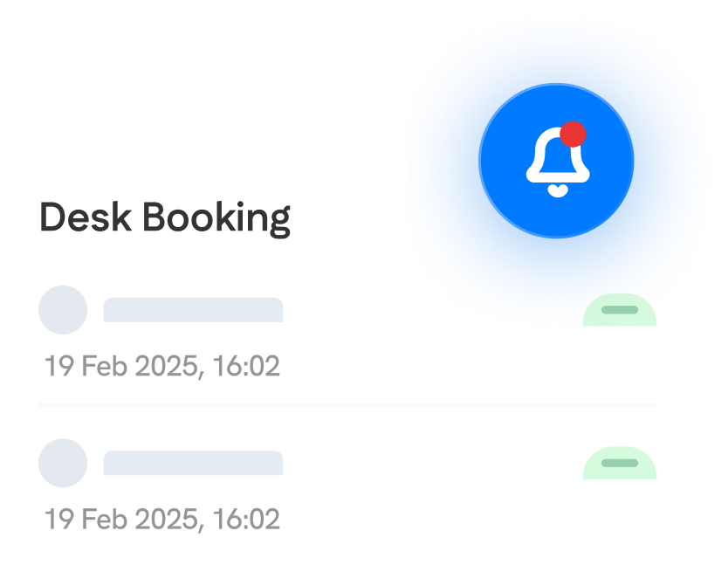Select the avatar on the second booking entry
The image size is (728, 579).
coord(63,463)
